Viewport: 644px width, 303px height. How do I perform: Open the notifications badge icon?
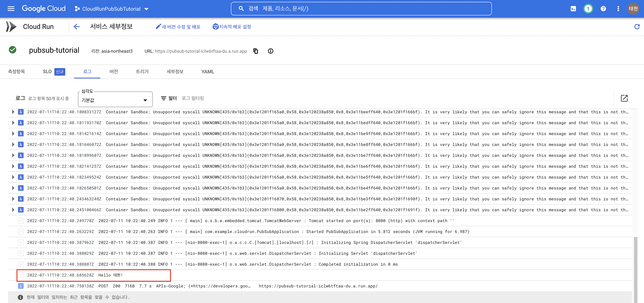[588, 9]
